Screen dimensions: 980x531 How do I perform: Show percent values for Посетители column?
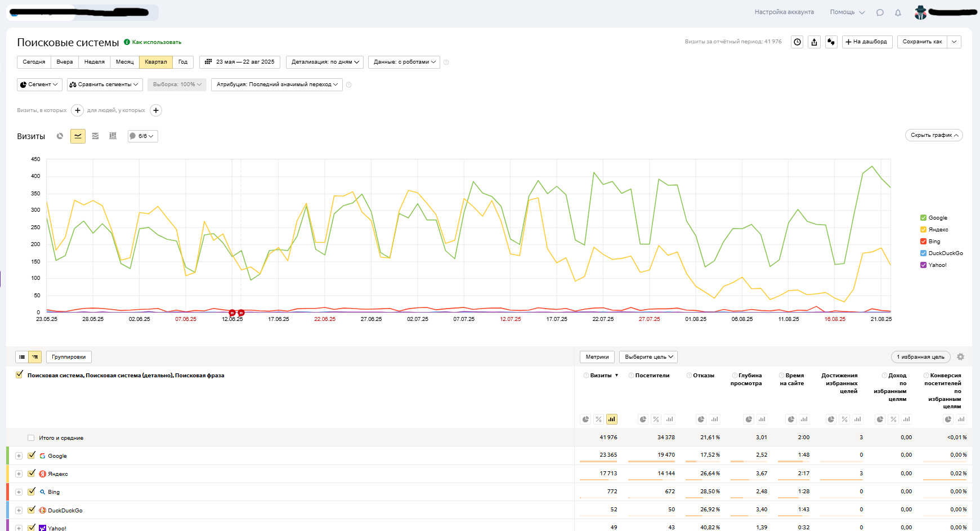pos(656,420)
